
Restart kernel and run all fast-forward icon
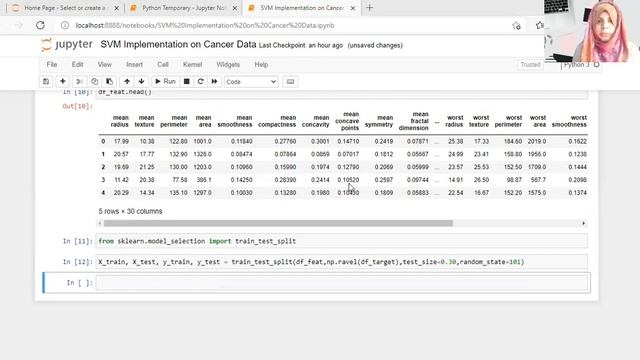214,82
